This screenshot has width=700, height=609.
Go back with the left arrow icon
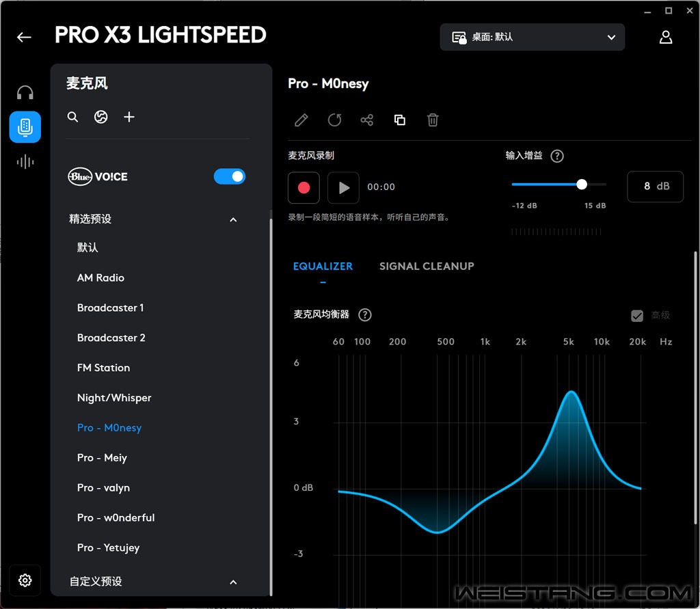tap(24, 37)
